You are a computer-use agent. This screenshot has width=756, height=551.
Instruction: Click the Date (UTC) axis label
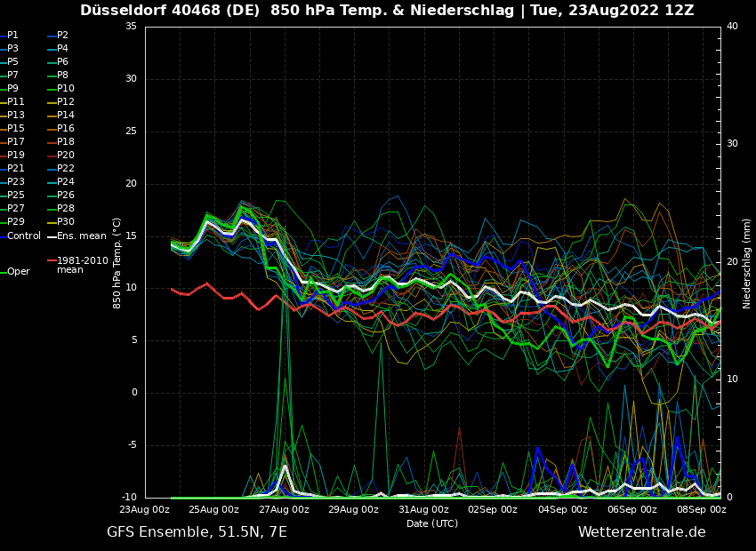click(x=432, y=523)
